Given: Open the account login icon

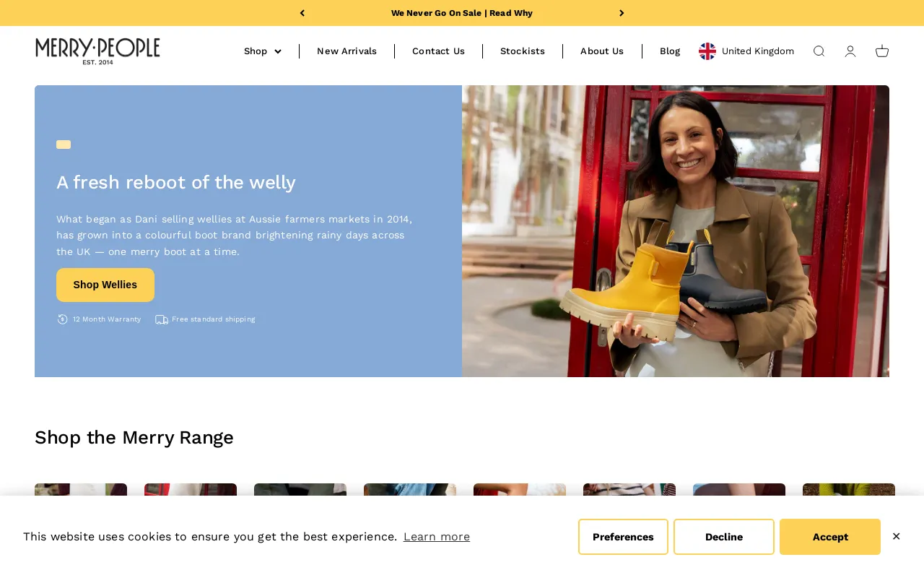Looking at the screenshot, I should click(850, 51).
